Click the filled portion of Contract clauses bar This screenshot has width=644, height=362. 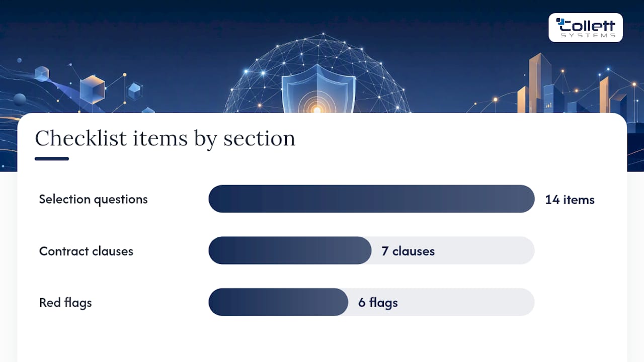(x=290, y=250)
